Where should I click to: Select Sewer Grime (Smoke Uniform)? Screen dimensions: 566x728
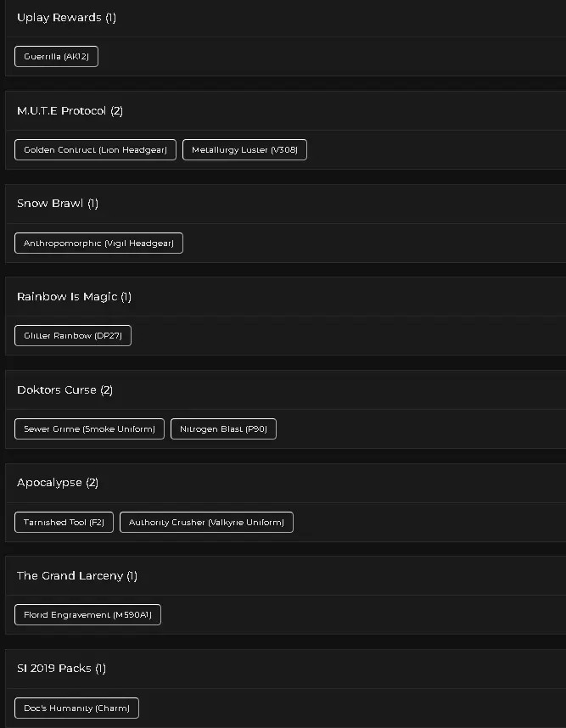pyautogui.click(x=89, y=429)
